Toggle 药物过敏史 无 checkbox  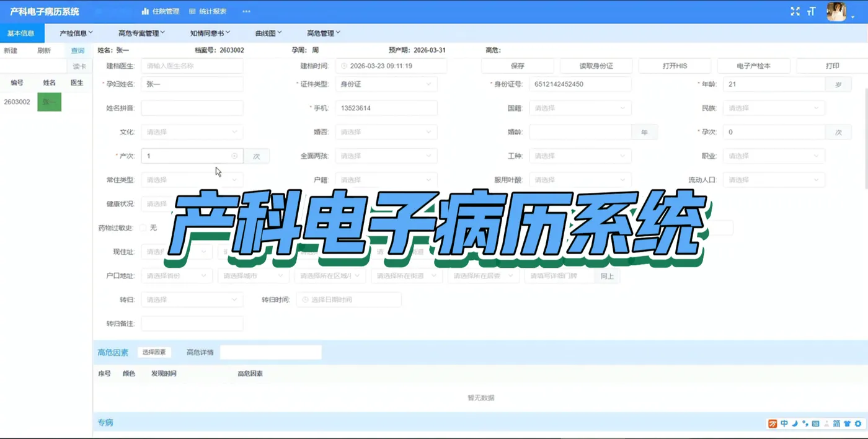[143, 228]
